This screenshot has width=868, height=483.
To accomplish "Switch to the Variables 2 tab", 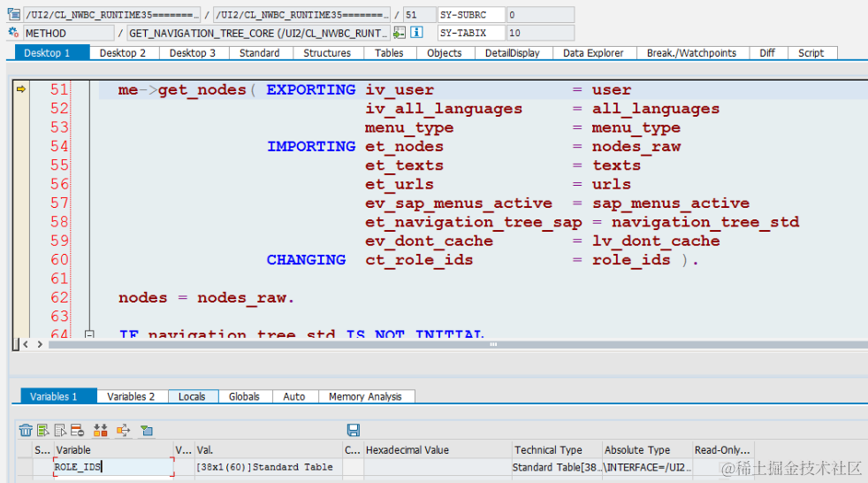I will pos(131,396).
